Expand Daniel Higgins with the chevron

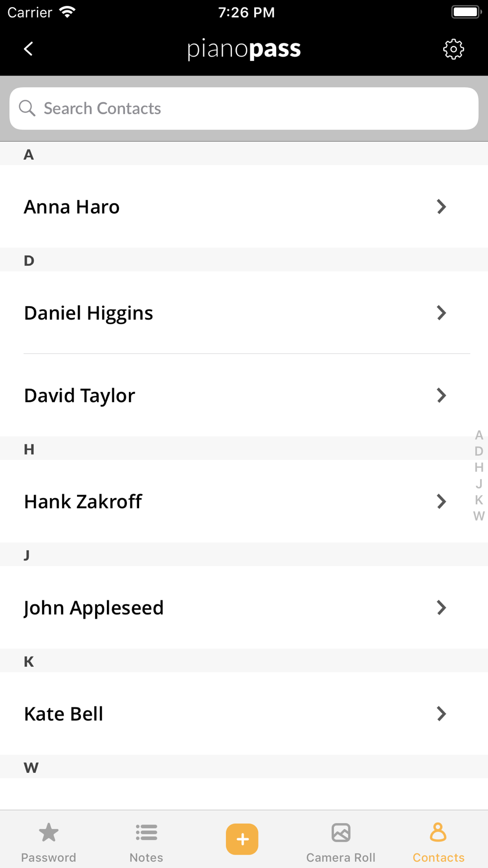coord(441,313)
